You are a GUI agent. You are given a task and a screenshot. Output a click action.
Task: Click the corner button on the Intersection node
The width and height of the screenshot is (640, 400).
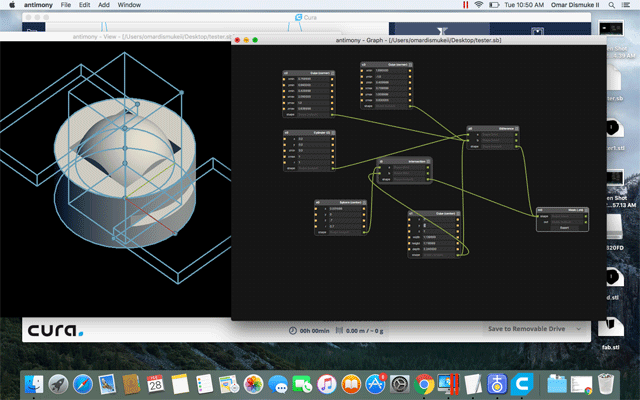point(429,162)
